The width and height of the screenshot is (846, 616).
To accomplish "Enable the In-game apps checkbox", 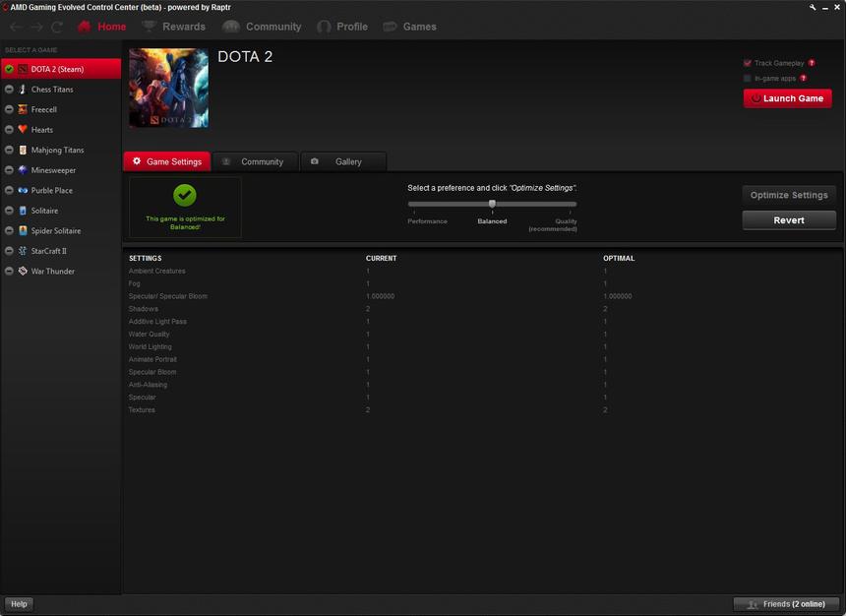I will pos(748,79).
